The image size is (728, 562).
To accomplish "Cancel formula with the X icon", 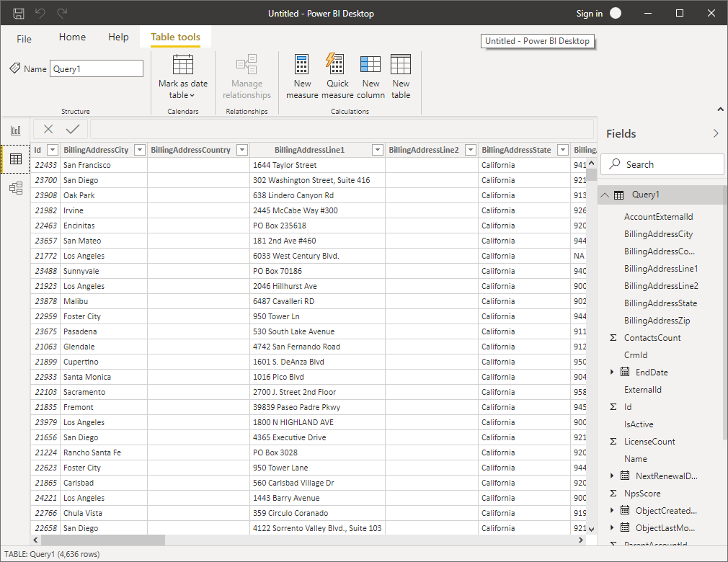I will click(x=48, y=129).
